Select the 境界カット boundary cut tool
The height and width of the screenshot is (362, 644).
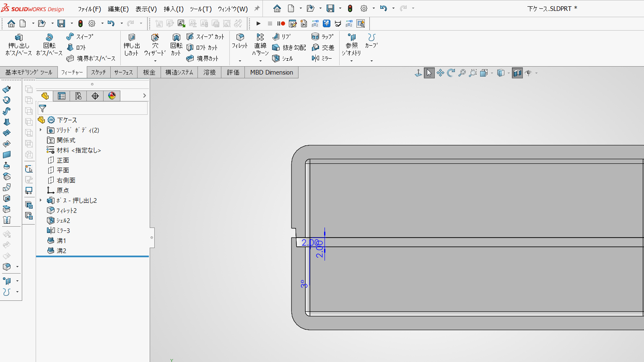click(202, 58)
